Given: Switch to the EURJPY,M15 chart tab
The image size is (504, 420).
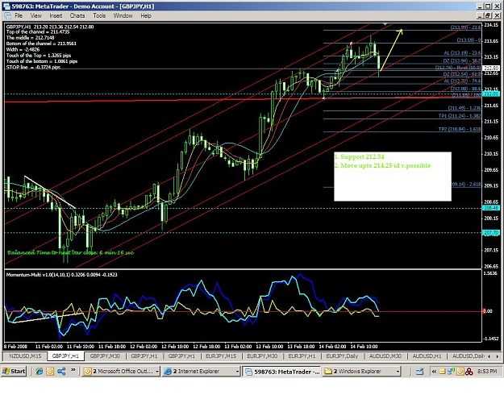Looking at the screenshot, I should tap(221, 356).
